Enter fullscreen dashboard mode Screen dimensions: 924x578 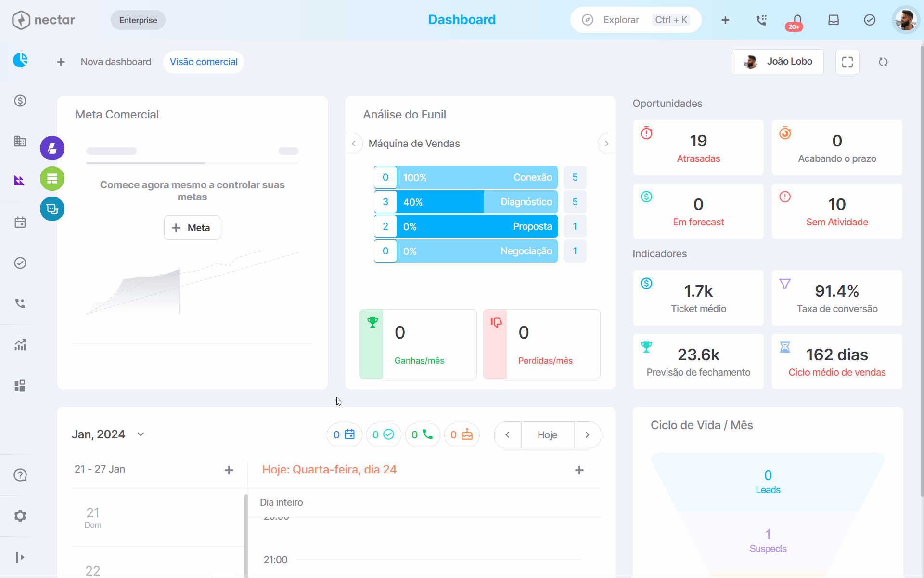click(x=847, y=62)
